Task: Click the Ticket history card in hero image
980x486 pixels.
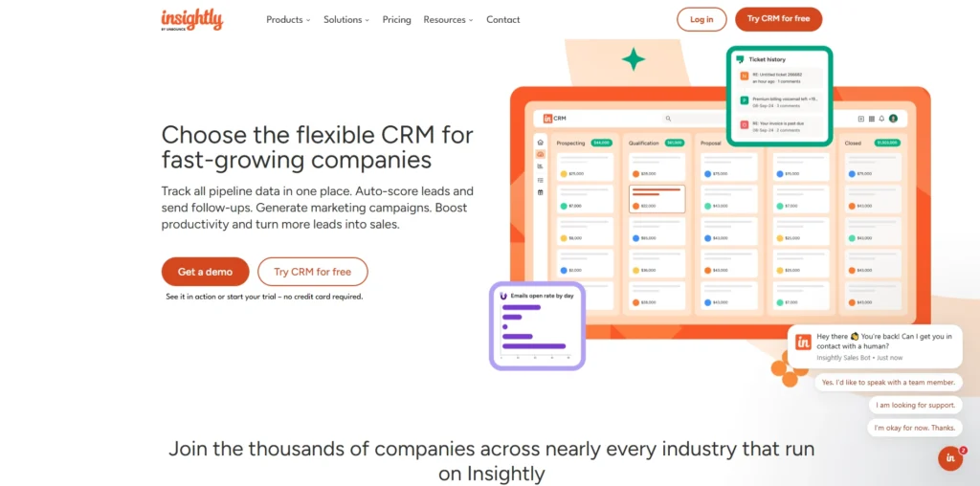Action: pyautogui.click(x=779, y=97)
